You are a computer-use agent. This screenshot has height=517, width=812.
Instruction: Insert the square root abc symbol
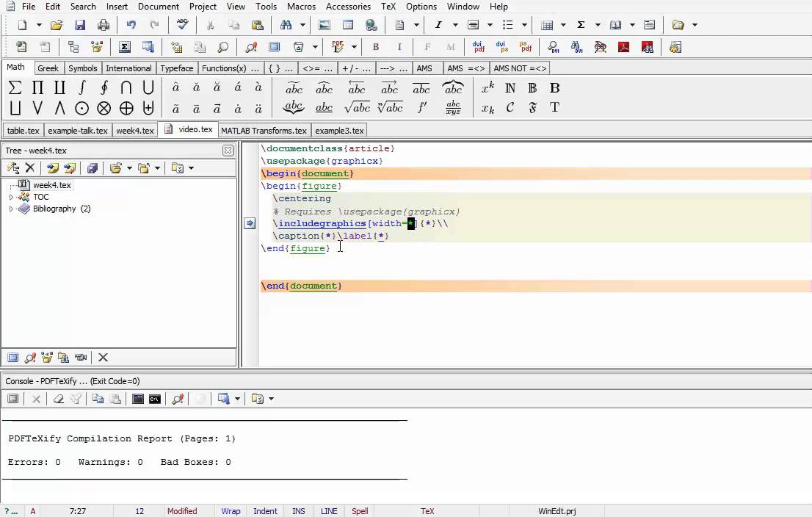click(x=358, y=107)
